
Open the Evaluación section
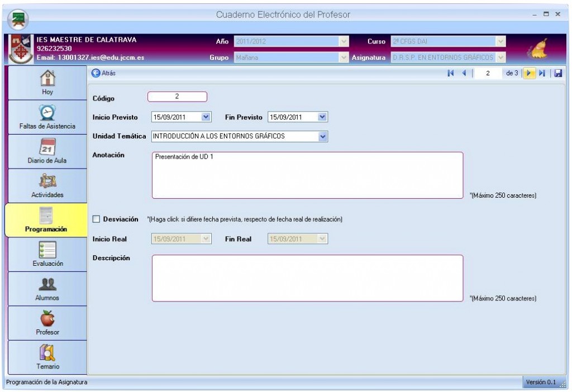[47, 254]
